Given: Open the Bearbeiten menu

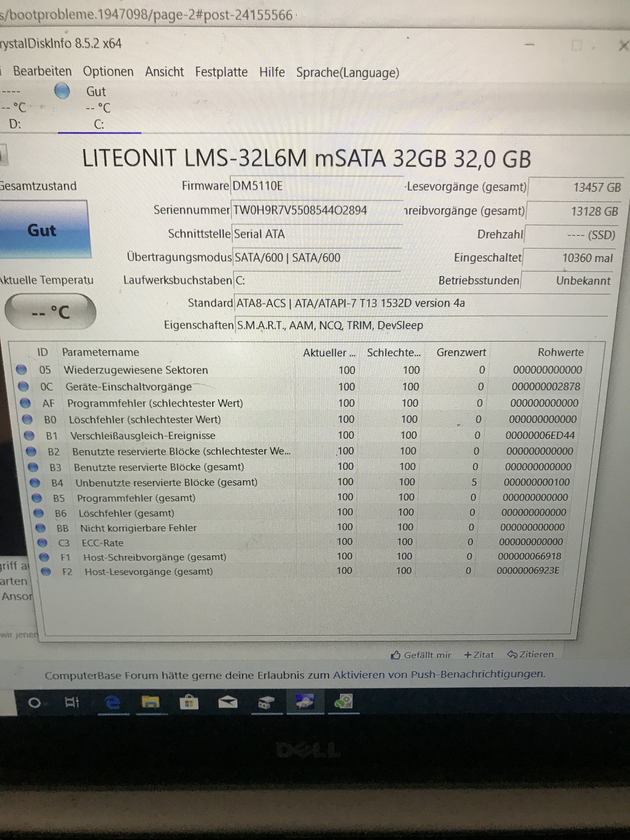Looking at the screenshot, I should [42, 71].
